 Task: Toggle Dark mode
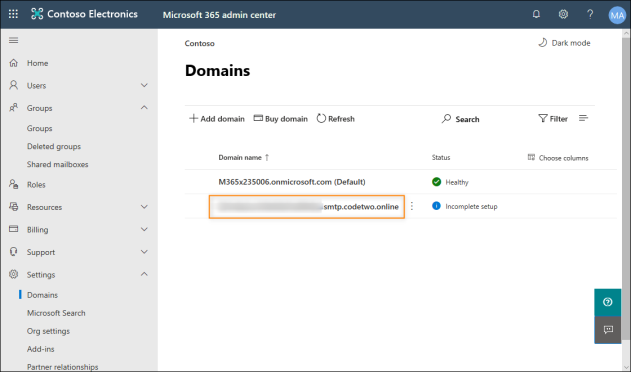click(564, 43)
